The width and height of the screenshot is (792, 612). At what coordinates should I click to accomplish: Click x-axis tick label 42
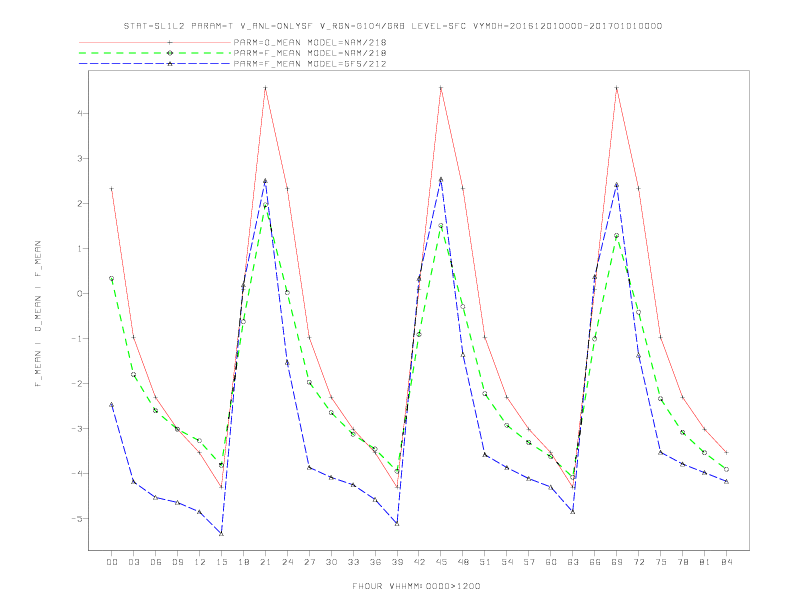(x=419, y=562)
